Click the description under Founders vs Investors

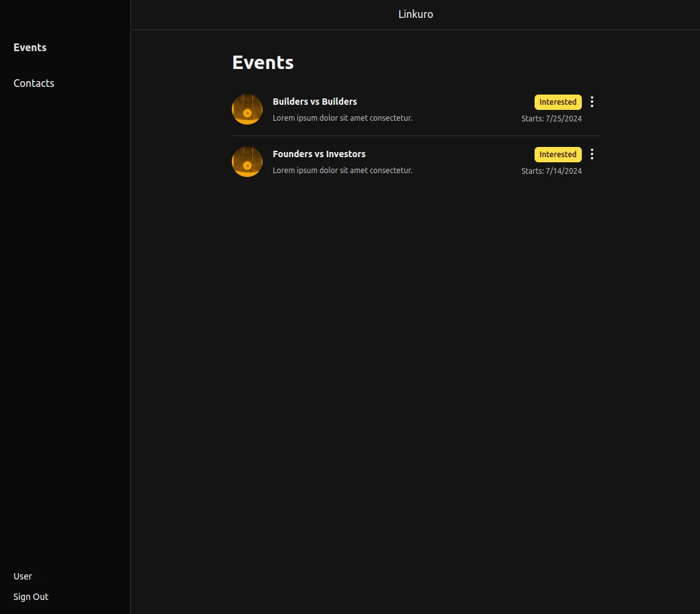click(342, 171)
